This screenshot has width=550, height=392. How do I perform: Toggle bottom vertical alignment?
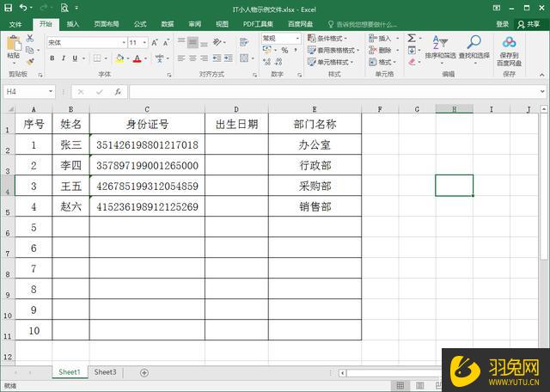pyautogui.click(x=204, y=42)
